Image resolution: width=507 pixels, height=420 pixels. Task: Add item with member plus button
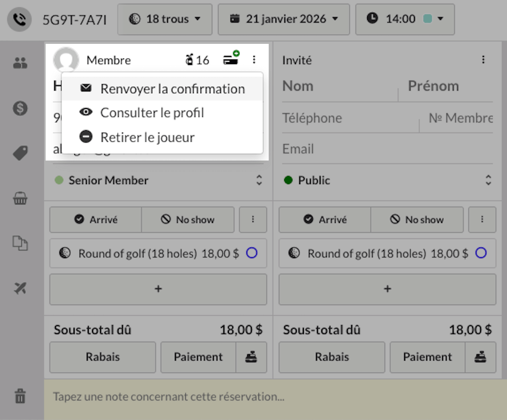coord(158,289)
